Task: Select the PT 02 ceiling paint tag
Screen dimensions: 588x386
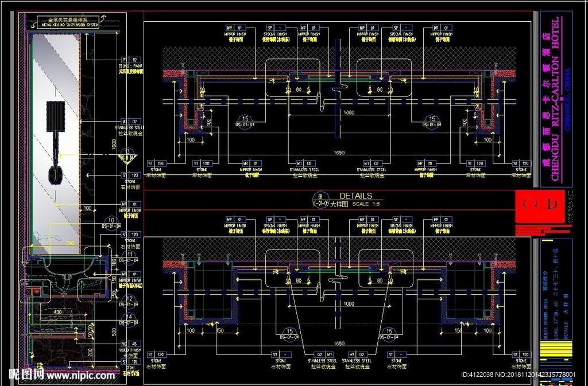Action: pyautogui.click(x=130, y=60)
